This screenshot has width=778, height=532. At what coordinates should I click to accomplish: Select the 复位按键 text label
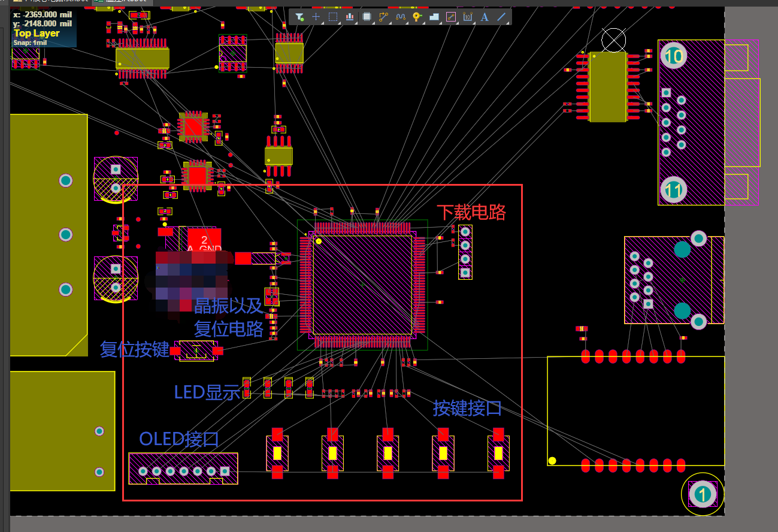pyautogui.click(x=135, y=349)
